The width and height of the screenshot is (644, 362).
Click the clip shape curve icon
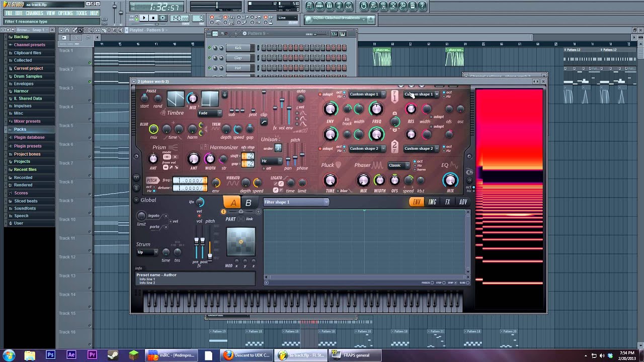(x=264, y=122)
